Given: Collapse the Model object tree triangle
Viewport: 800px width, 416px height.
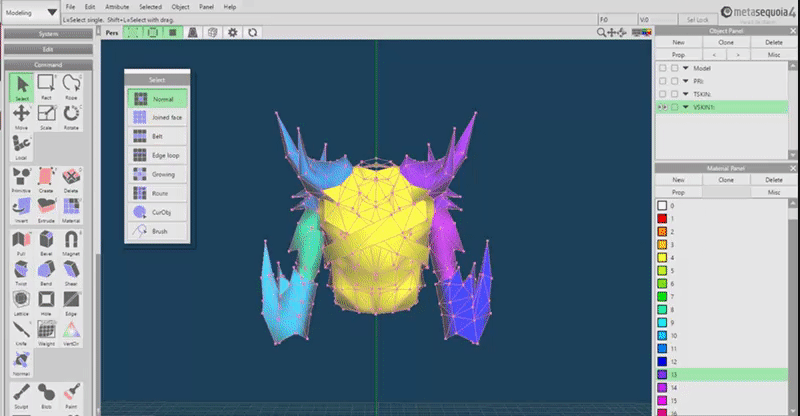Looking at the screenshot, I should (686, 68).
